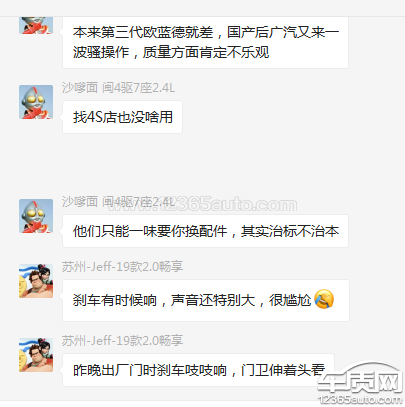The image size is (405, 407).
Task: Click the laughing-crying emoji in the brake message
Action: pyautogui.click(x=324, y=299)
